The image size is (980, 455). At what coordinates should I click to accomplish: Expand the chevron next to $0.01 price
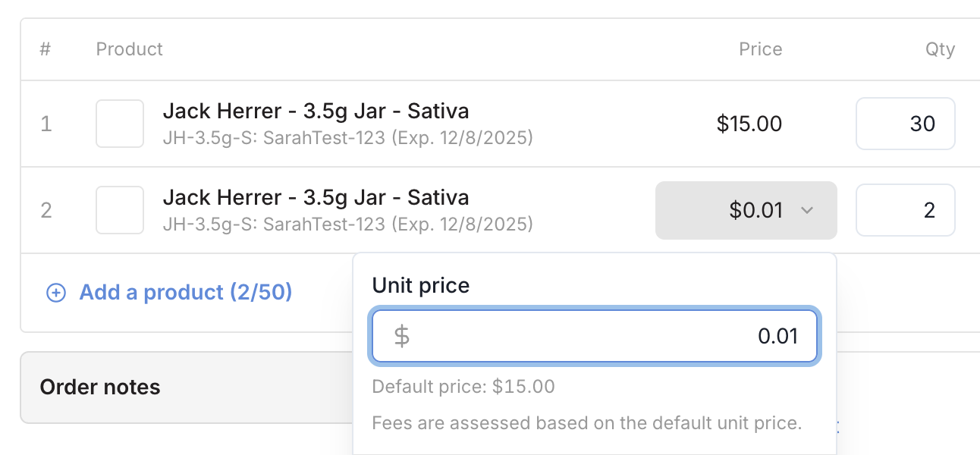807,210
